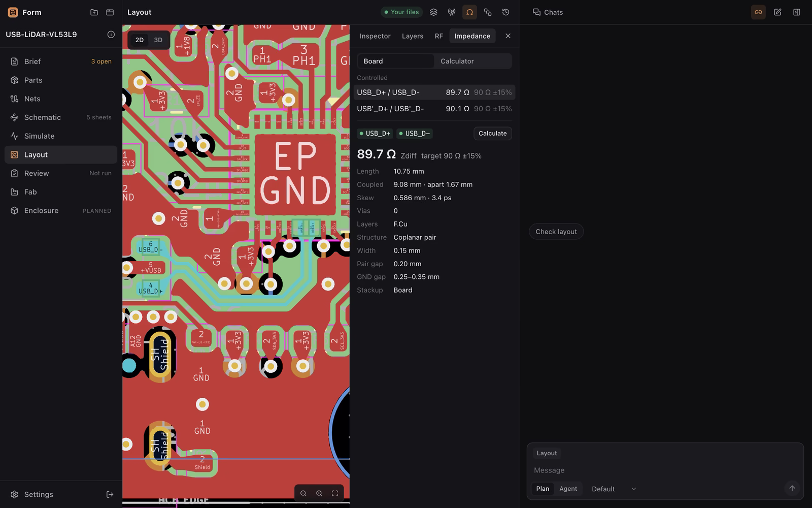Click the USB_D− net chip

click(414, 134)
